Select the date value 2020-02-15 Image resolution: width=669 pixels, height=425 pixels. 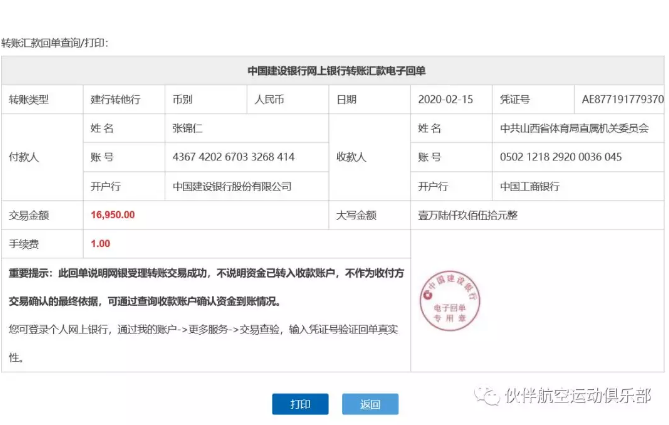pyautogui.click(x=445, y=100)
